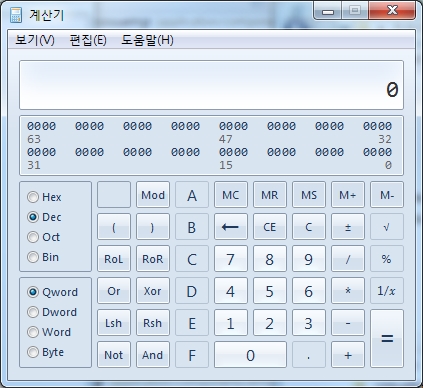
Task: Click the And bitwise button
Action: point(153,355)
